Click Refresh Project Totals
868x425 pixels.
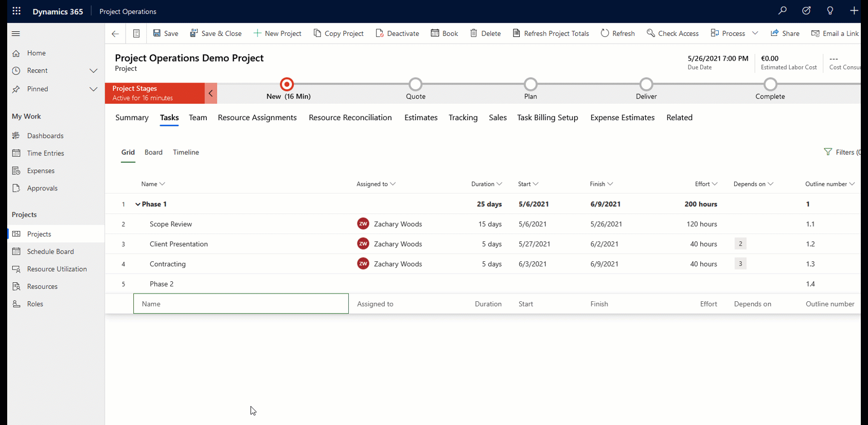pos(551,33)
